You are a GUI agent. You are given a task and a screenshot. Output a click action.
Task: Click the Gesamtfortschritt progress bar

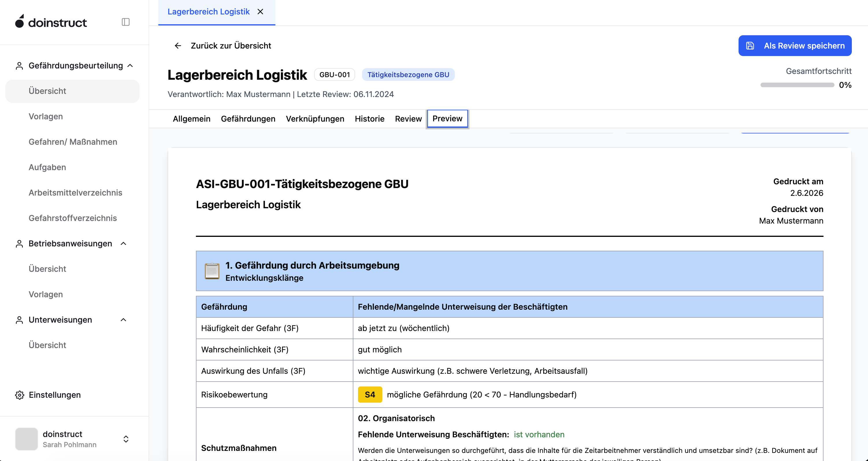pyautogui.click(x=797, y=85)
